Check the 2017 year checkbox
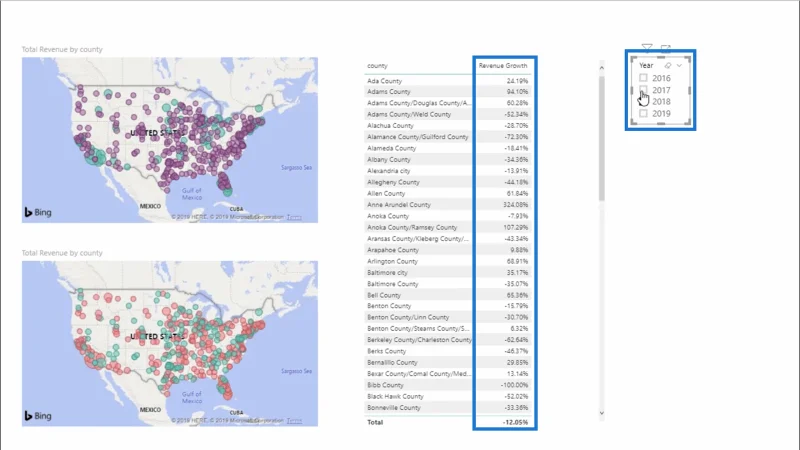This screenshot has width=800, height=450. click(643, 90)
